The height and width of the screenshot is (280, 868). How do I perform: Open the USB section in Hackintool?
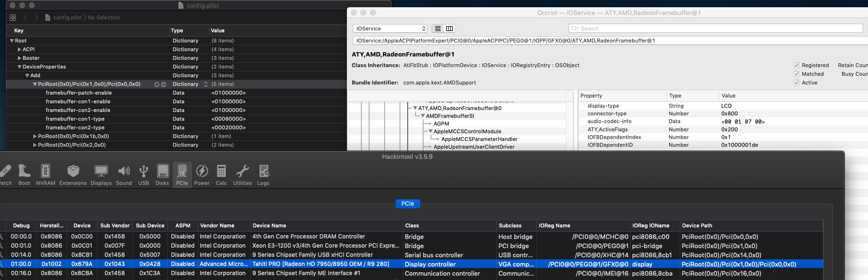click(x=143, y=174)
